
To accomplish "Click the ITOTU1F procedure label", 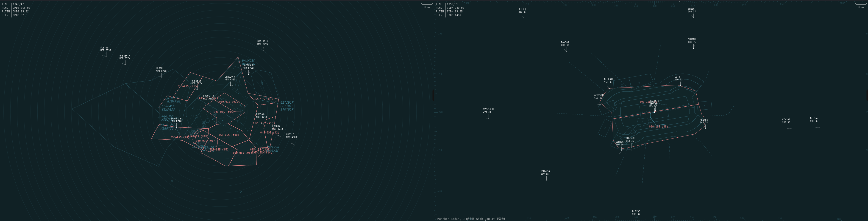I will 287,110.
